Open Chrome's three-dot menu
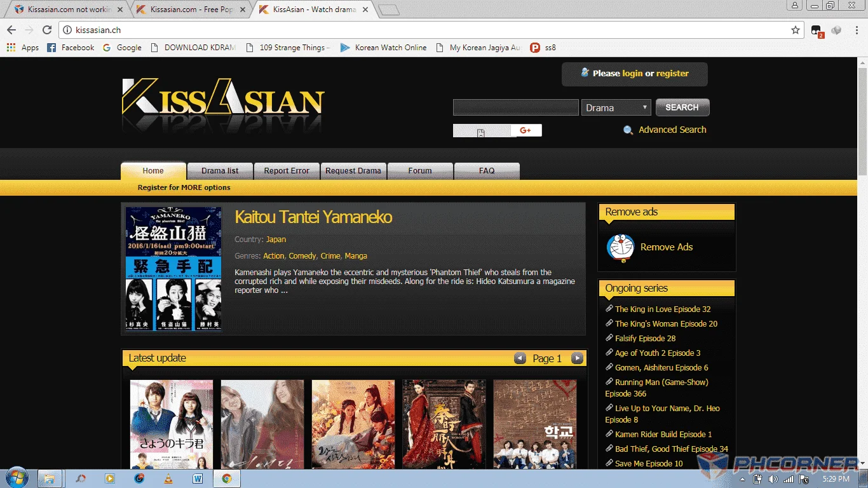 [x=856, y=30]
